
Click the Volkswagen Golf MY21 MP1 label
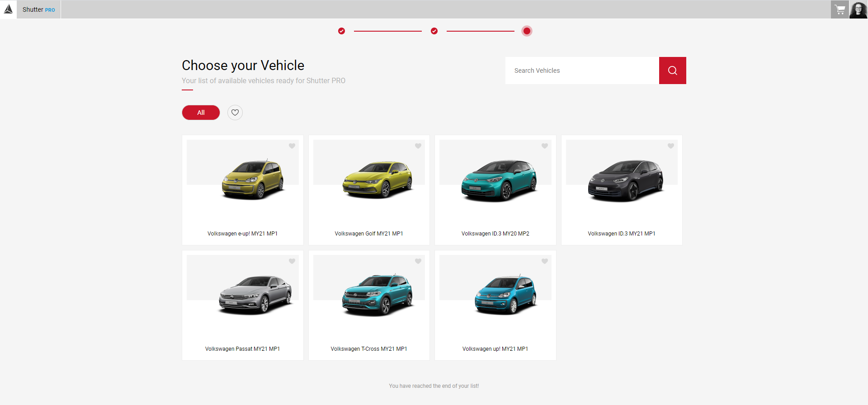(369, 234)
